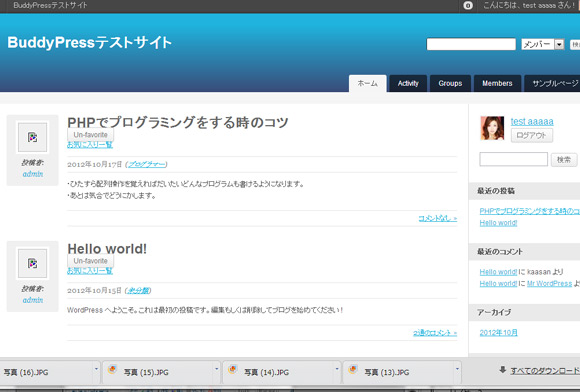Click すべてのダウンロード link in downloads bar

pyautogui.click(x=545, y=371)
